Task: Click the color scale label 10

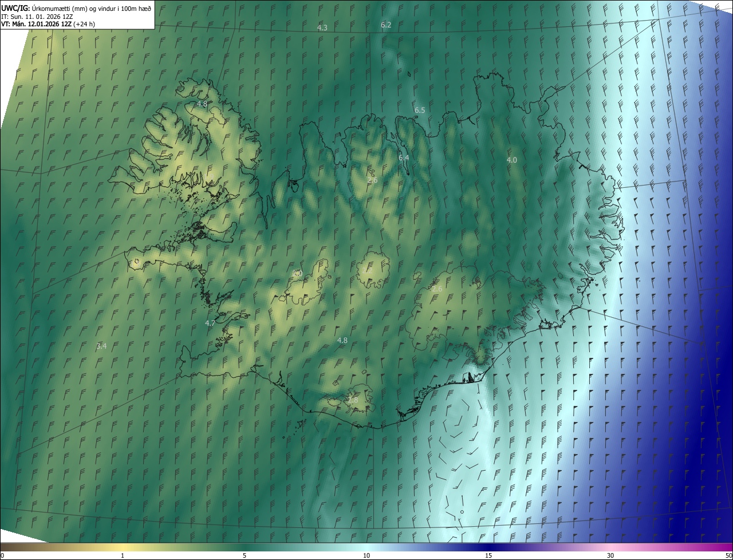Action: coord(366,555)
